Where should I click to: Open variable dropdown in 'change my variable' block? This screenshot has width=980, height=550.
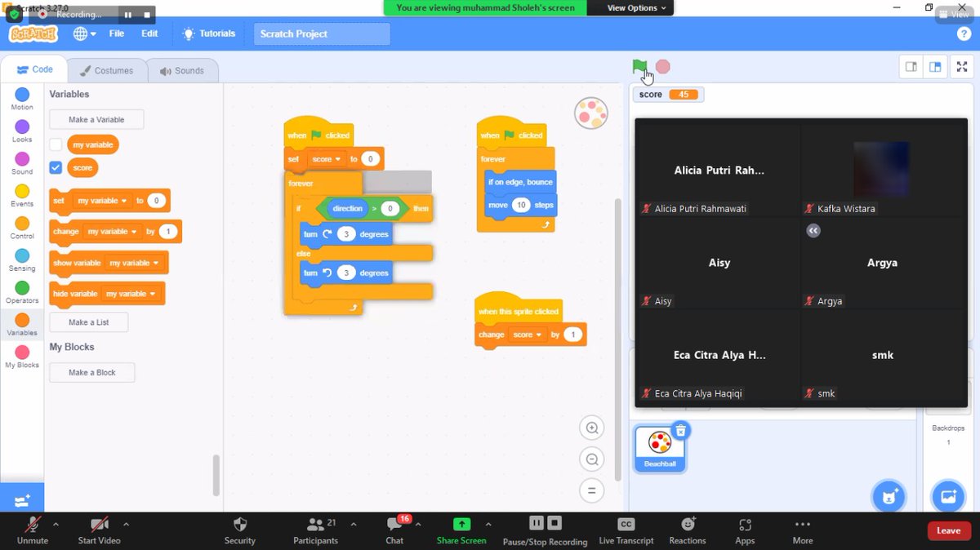click(x=113, y=232)
